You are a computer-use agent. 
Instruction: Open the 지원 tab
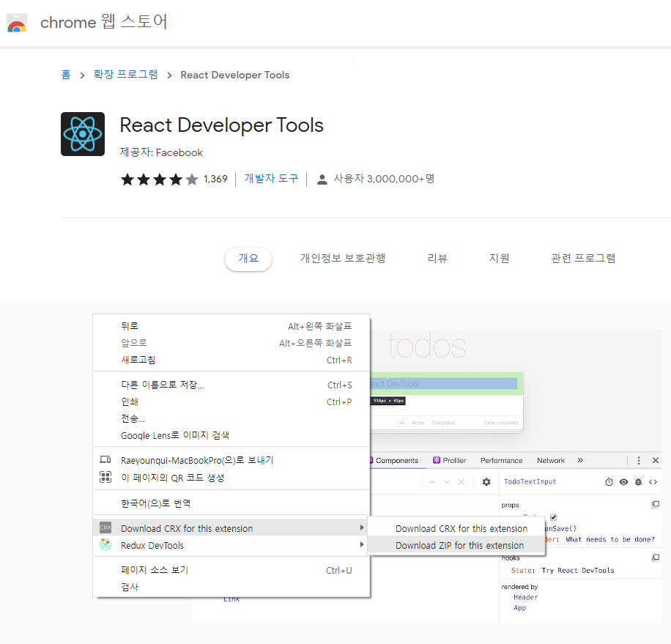point(499,259)
